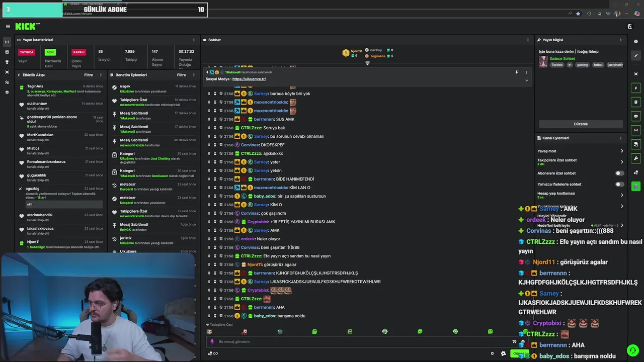Click the YAYINDA status badge

tap(27, 52)
